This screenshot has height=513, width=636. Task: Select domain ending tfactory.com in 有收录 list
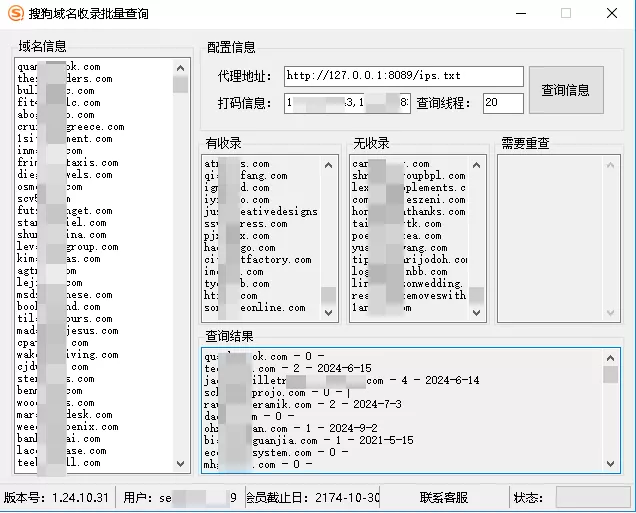[258, 260]
